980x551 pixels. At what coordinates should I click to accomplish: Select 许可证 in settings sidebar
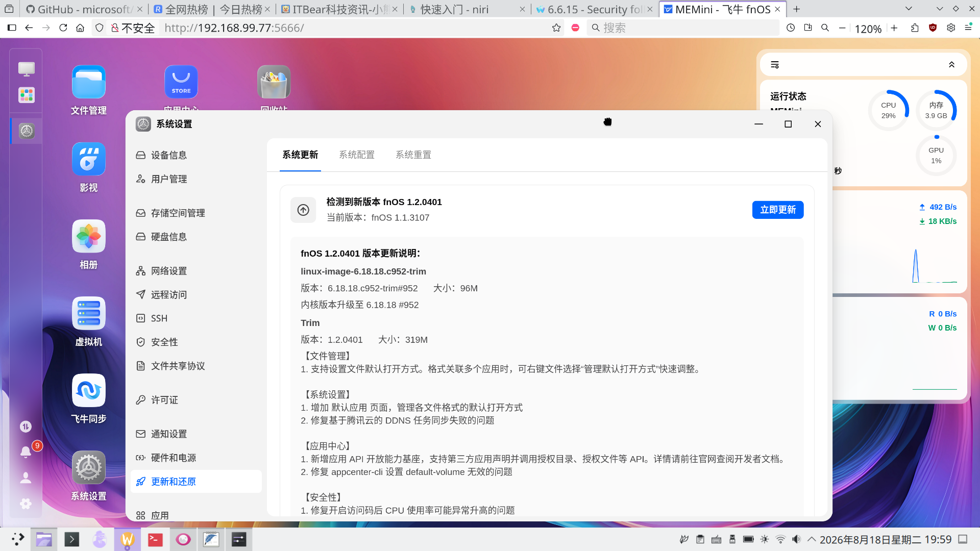click(196, 400)
